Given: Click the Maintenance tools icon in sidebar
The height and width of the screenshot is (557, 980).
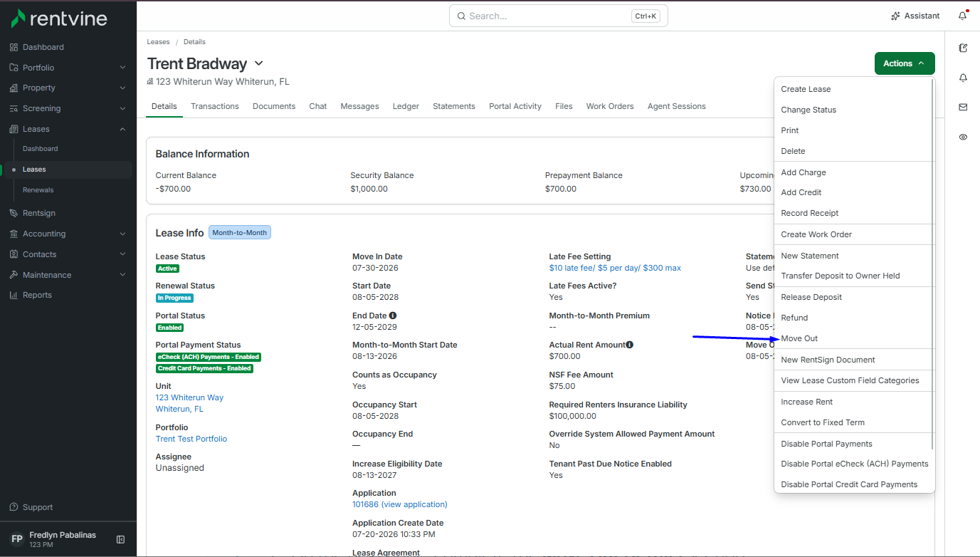Looking at the screenshot, I should [x=14, y=275].
